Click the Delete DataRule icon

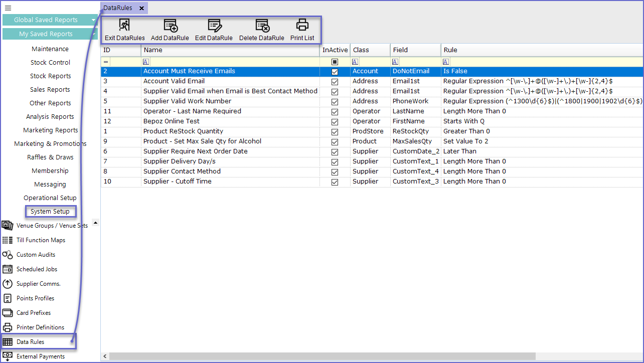262,26
